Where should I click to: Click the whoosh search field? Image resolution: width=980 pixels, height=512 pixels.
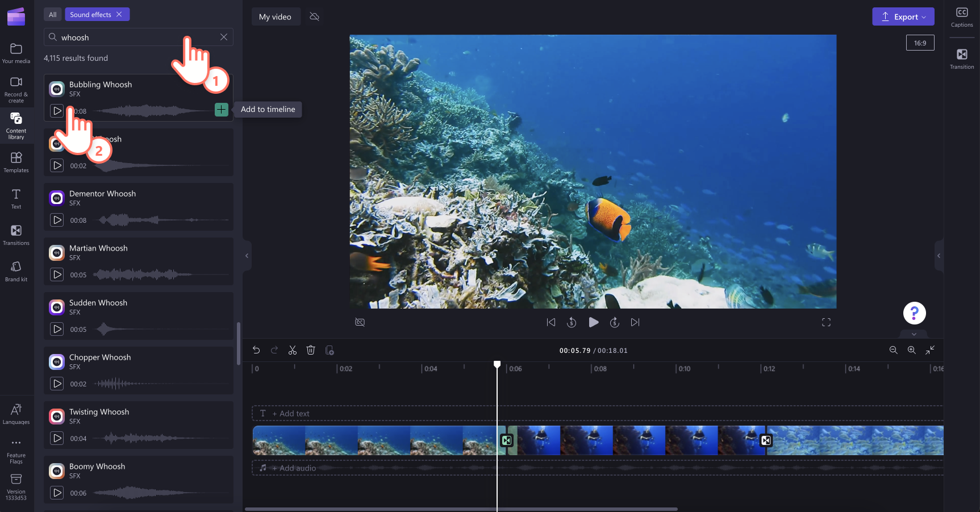tap(138, 37)
